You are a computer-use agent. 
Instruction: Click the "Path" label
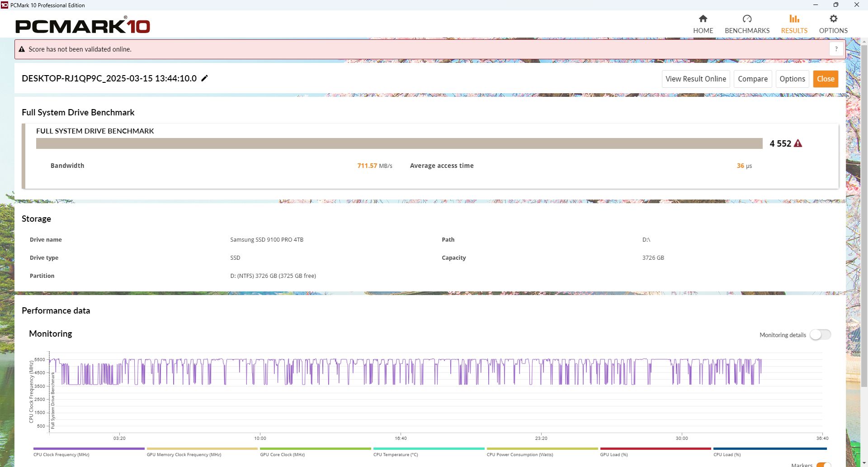pos(448,239)
